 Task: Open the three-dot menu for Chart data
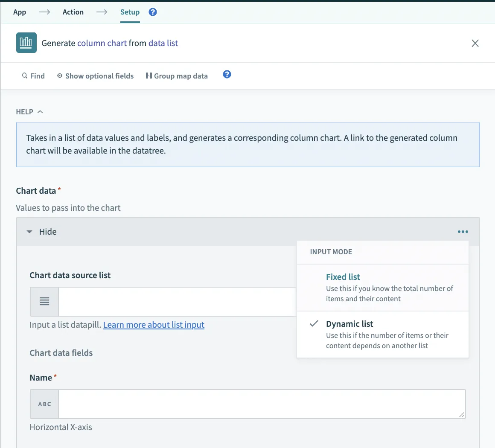463,232
